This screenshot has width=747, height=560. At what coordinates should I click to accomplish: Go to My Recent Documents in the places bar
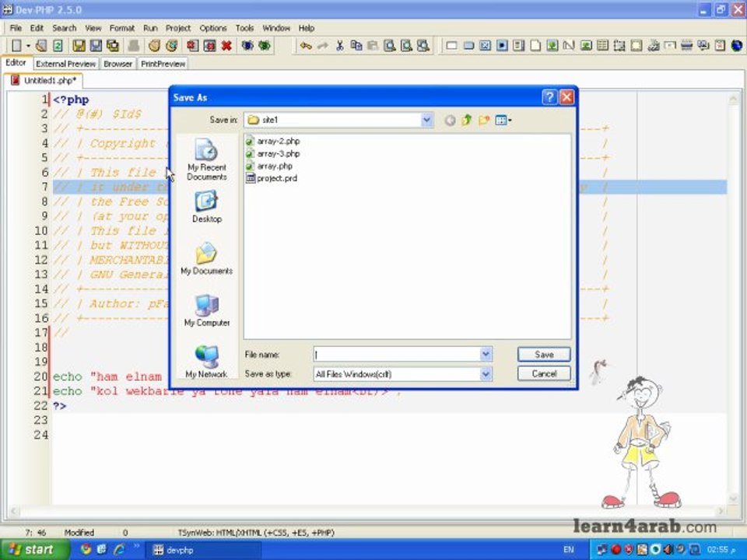coord(207,159)
